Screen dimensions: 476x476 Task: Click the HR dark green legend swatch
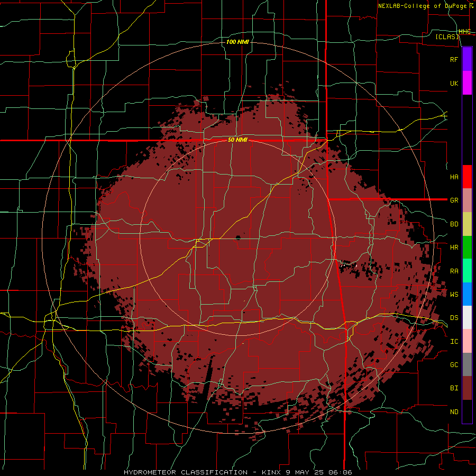coord(467,247)
